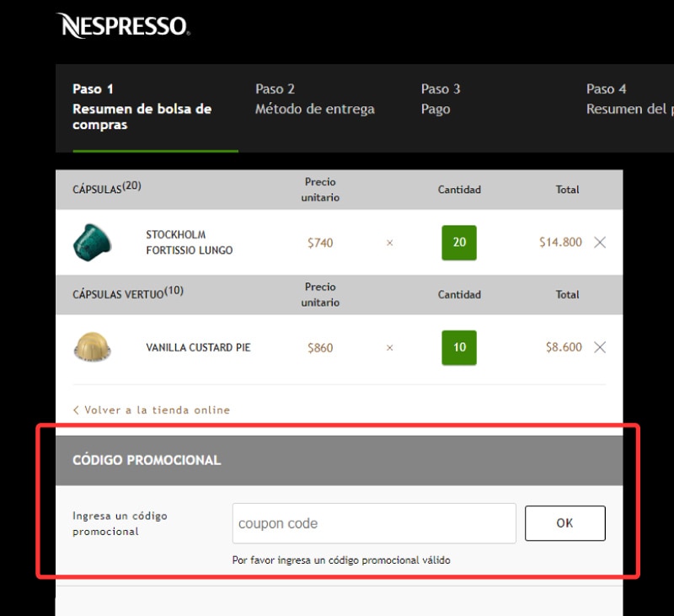Open quantity selector showing 20
This screenshot has height=616, width=674.
[459, 243]
